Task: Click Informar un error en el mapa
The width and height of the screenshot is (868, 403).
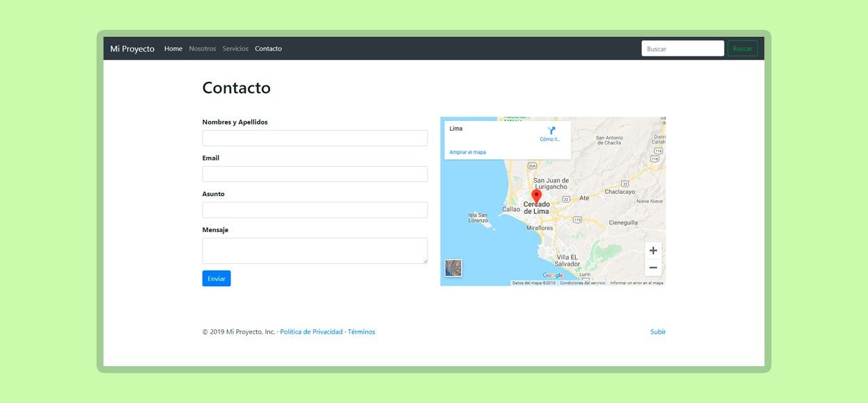Action: 637,283
